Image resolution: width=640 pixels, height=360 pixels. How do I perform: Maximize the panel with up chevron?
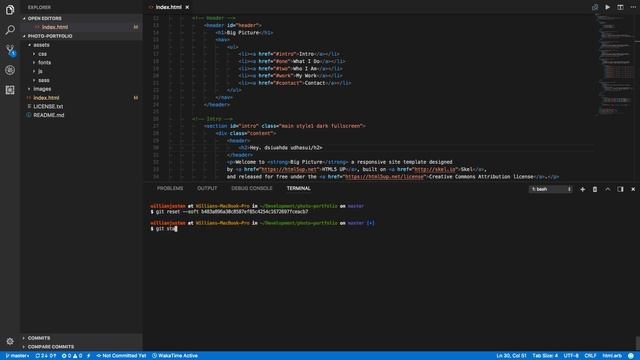tap(607, 189)
